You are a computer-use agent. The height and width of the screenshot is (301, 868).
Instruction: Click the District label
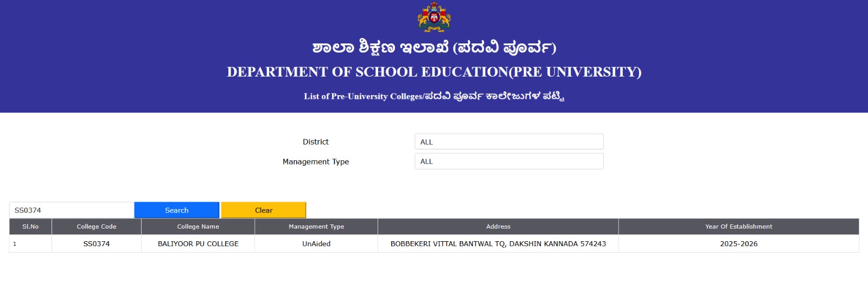(x=316, y=142)
